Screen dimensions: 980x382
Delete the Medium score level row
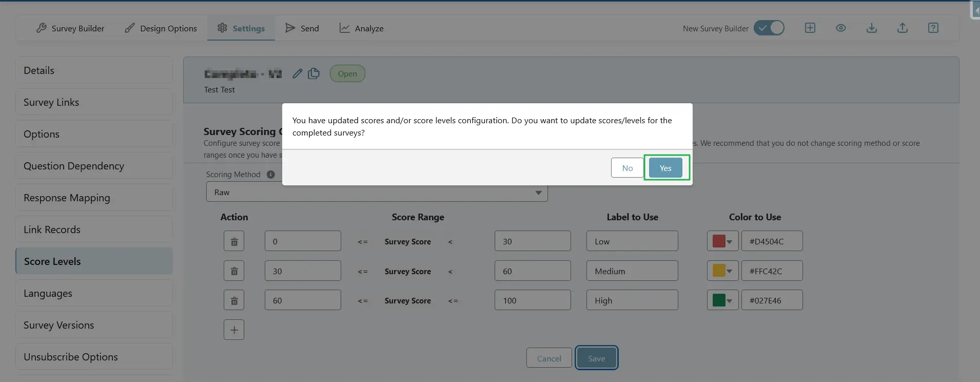234,271
